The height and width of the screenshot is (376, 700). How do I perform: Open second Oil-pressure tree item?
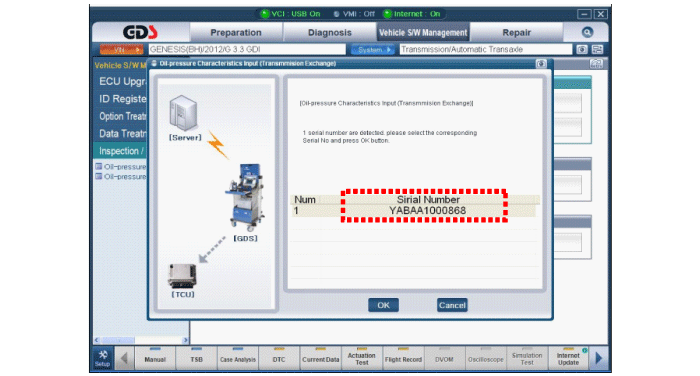point(121,176)
